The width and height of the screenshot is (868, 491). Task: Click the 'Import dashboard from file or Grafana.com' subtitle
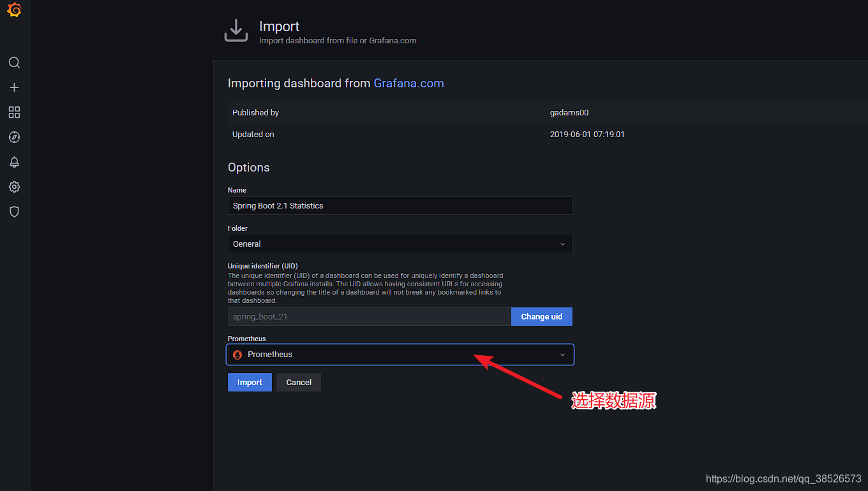pyautogui.click(x=338, y=41)
